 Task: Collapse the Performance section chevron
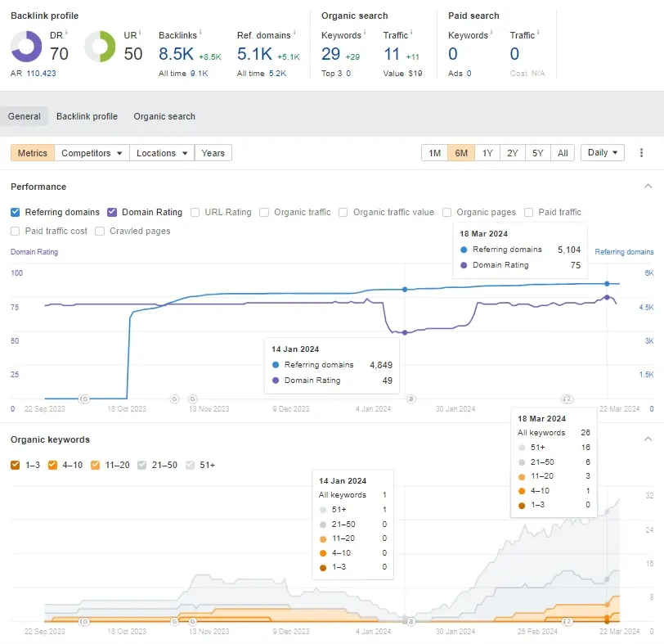pyautogui.click(x=648, y=187)
